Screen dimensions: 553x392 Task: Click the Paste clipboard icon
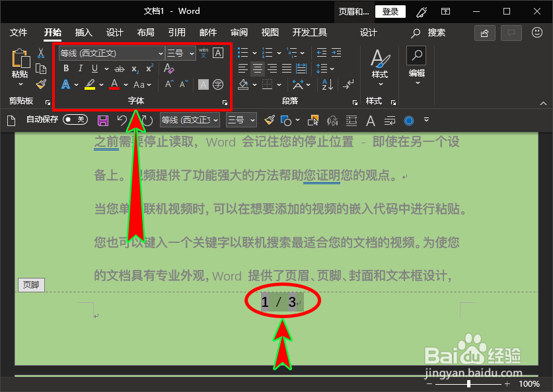coord(20,58)
